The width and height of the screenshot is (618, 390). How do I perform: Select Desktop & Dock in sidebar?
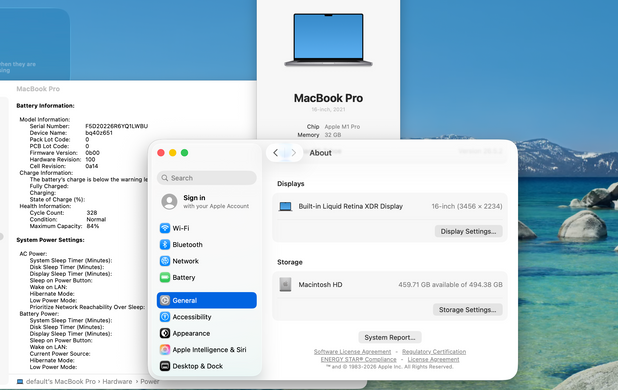click(207, 366)
